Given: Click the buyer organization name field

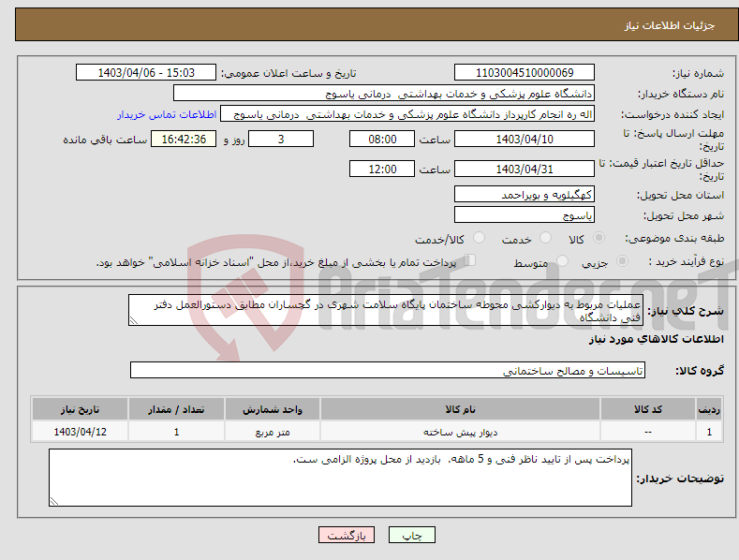Looking at the screenshot, I should pos(384,94).
